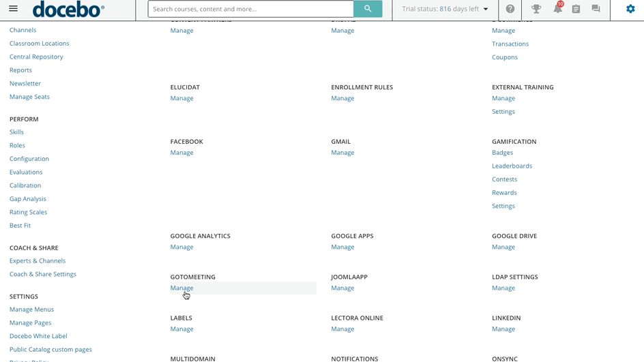The width and height of the screenshot is (644, 362).
Task: Click the magnifier search button
Action: point(368,9)
